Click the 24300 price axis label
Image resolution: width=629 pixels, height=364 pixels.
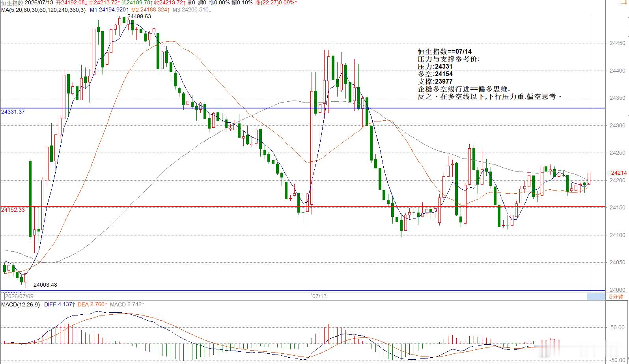[x=617, y=125]
